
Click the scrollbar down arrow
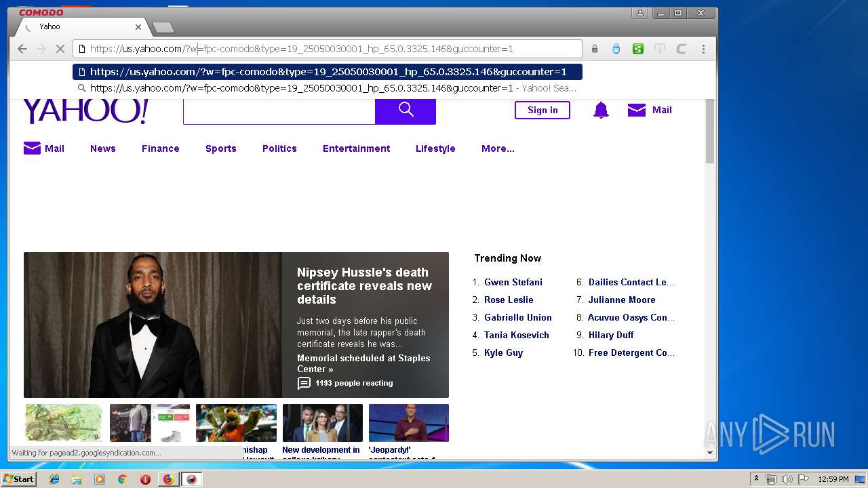(x=710, y=453)
